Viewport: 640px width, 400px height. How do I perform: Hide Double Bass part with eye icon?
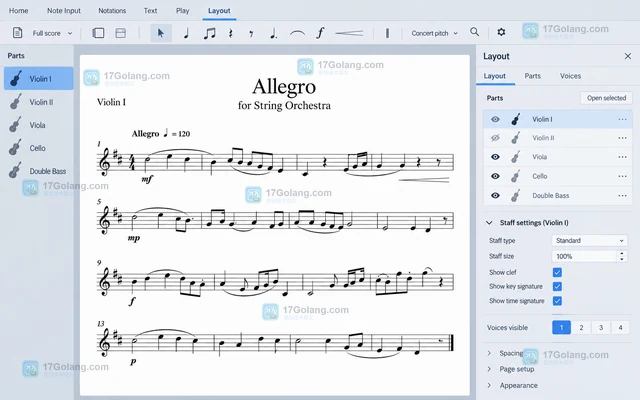tap(495, 196)
